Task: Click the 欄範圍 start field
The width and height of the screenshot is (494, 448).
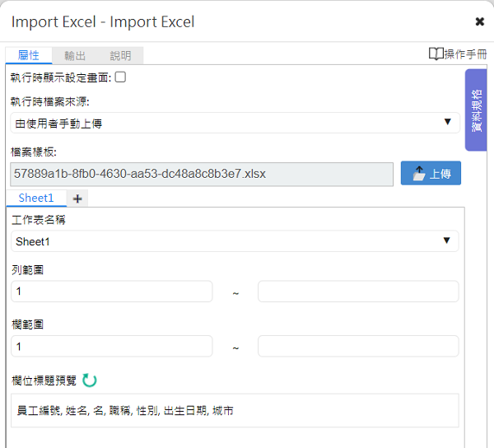Action: [x=112, y=346]
